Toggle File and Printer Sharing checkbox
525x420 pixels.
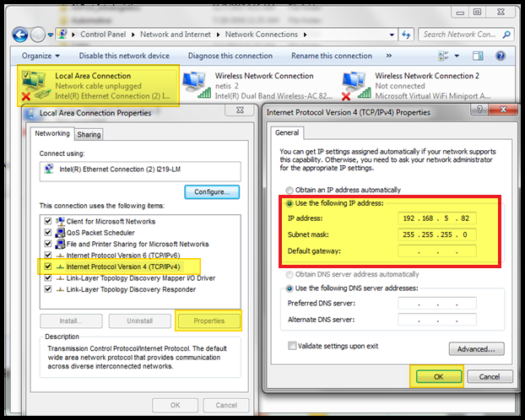click(48, 244)
